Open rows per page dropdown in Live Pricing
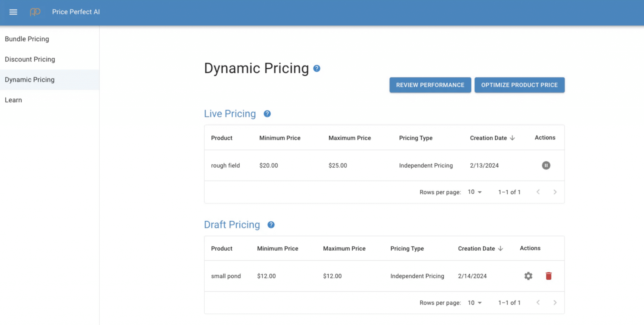The height and width of the screenshot is (325, 644). point(475,192)
